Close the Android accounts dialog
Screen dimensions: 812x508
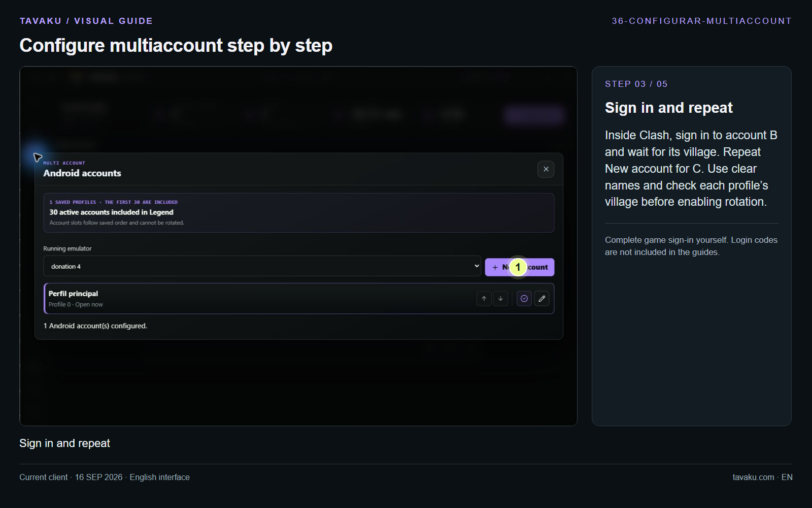click(x=546, y=169)
